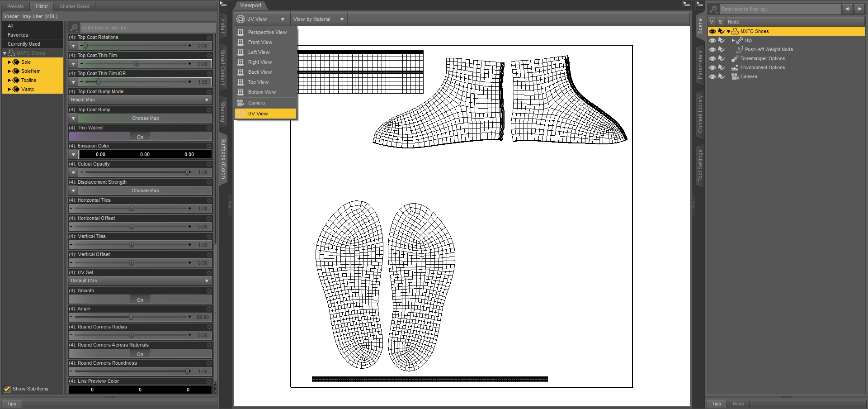The image size is (868, 409).
Task: Open the Top Coat Bump Mode dropdown
Action: tap(140, 100)
